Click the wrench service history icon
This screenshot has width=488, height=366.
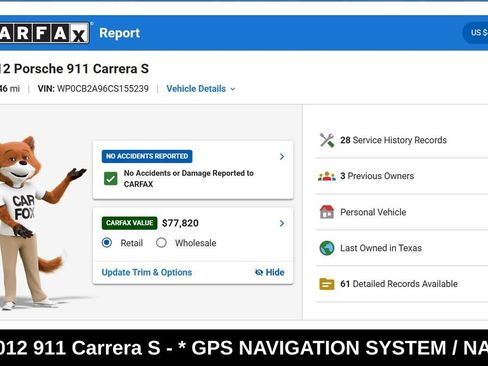tap(327, 140)
